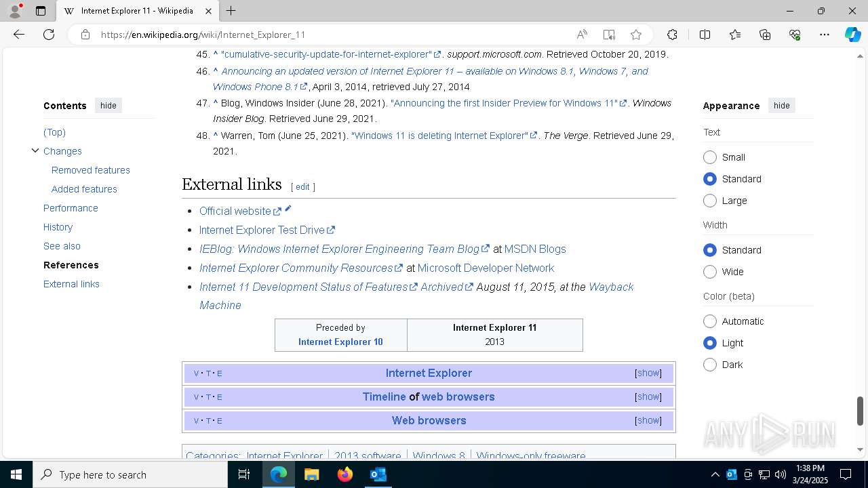Select Large text size radio button

[x=710, y=201]
